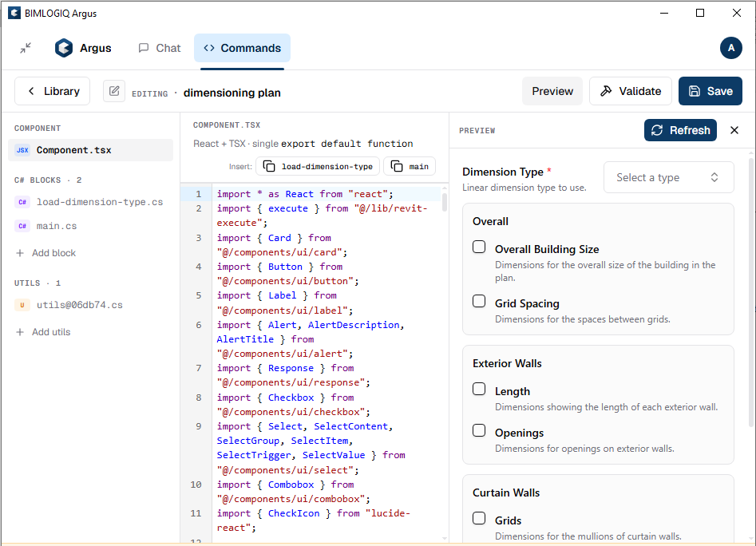Click the Dimension Type label
The height and width of the screenshot is (546, 756).
pos(503,172)
